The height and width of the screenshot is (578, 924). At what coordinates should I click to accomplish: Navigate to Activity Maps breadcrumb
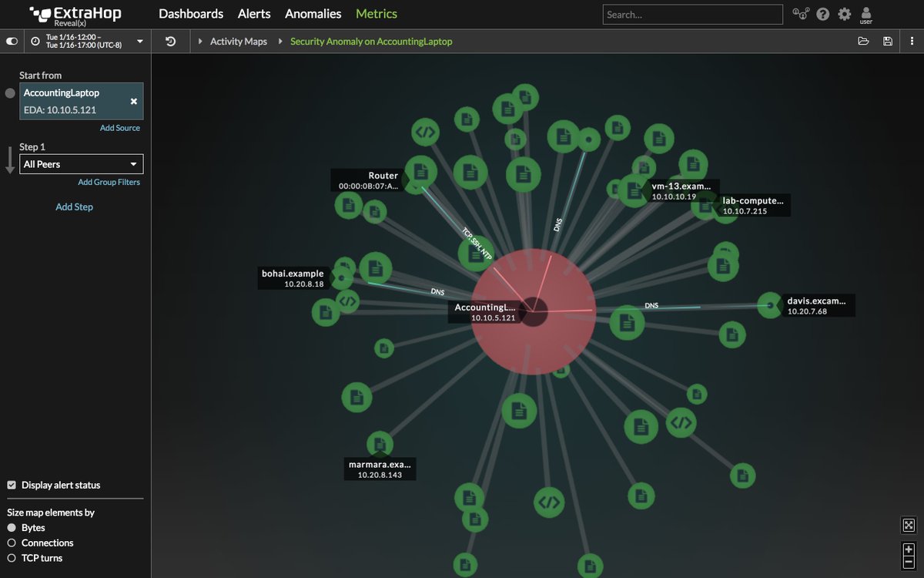[x=239, y=42]
